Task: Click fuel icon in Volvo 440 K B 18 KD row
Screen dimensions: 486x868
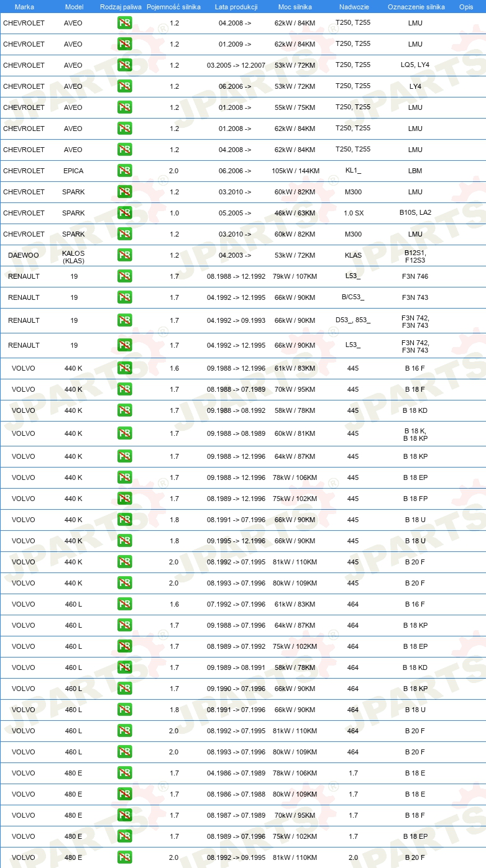Action: [x=124, y=410]
